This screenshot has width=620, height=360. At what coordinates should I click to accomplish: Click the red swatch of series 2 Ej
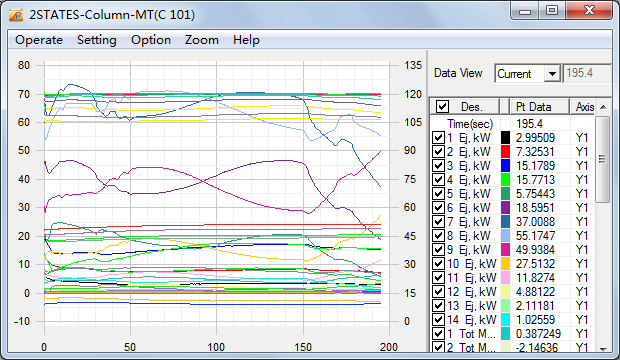[505, 152]
